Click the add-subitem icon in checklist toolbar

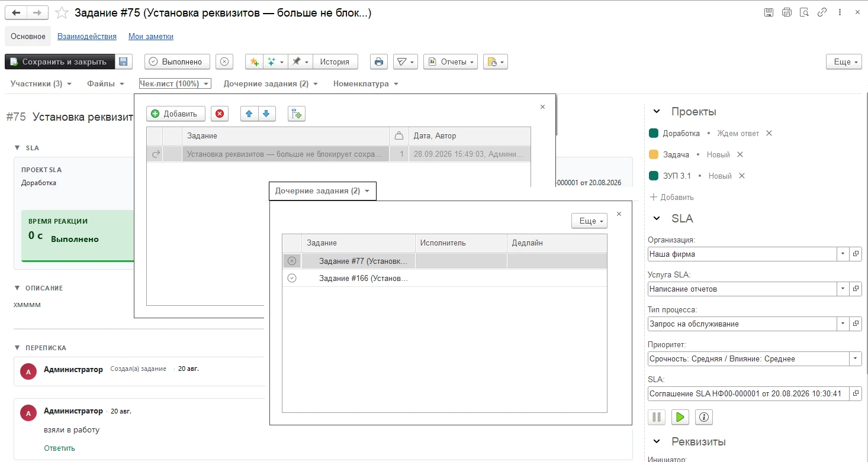(x=297, y=114)
